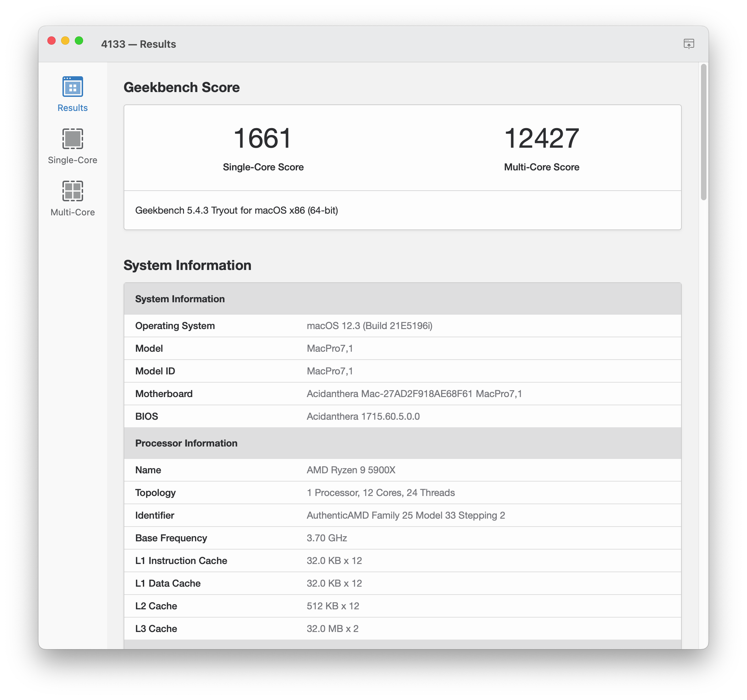
Task: Click the red close window button
Action: tap(51, 41)
